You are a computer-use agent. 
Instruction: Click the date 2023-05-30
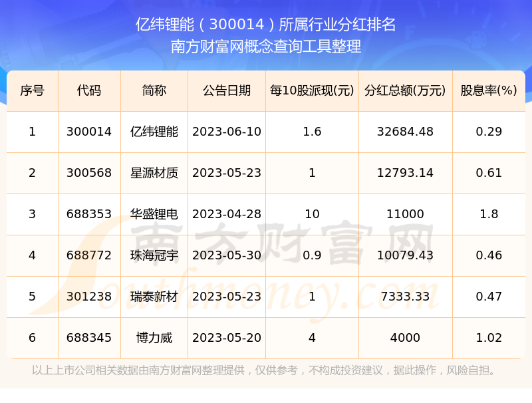coord(227,255)
